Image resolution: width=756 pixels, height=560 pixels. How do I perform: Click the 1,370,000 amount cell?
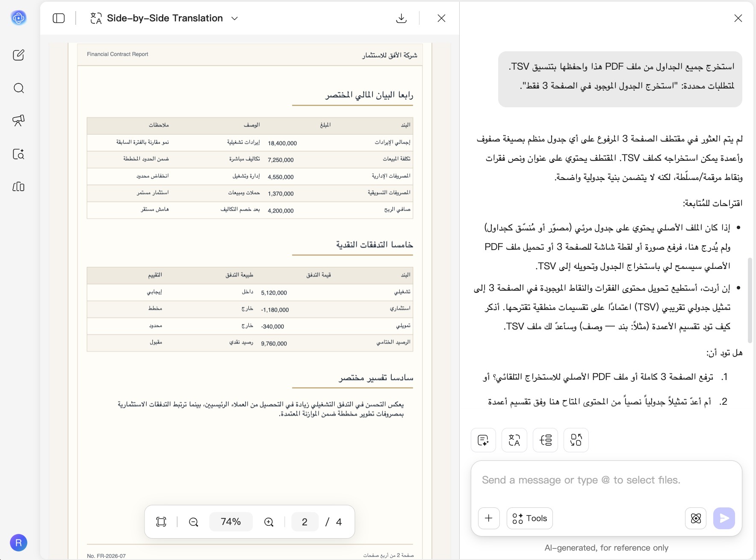(281, 194)
